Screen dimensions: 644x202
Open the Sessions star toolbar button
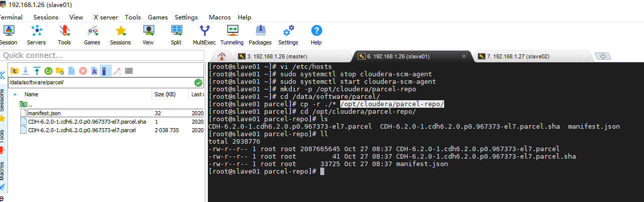click(x=120, y=35)
